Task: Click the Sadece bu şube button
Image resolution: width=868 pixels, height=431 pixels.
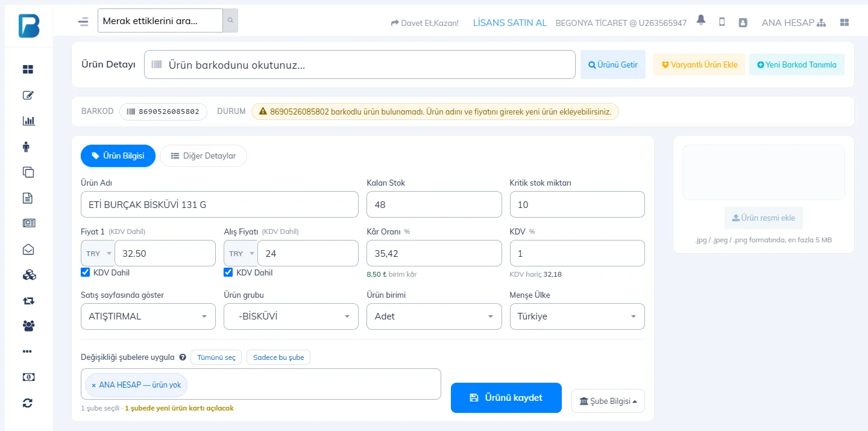Action: pos(278,357)
